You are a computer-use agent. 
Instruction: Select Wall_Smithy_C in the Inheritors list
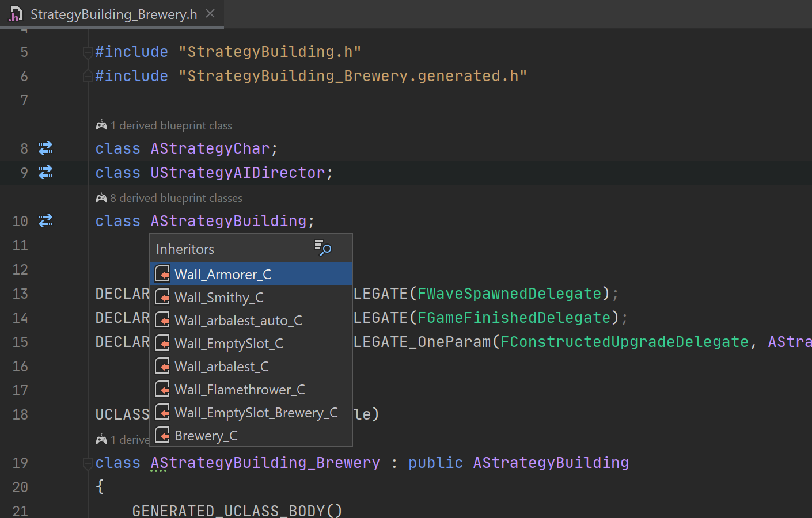251,297
